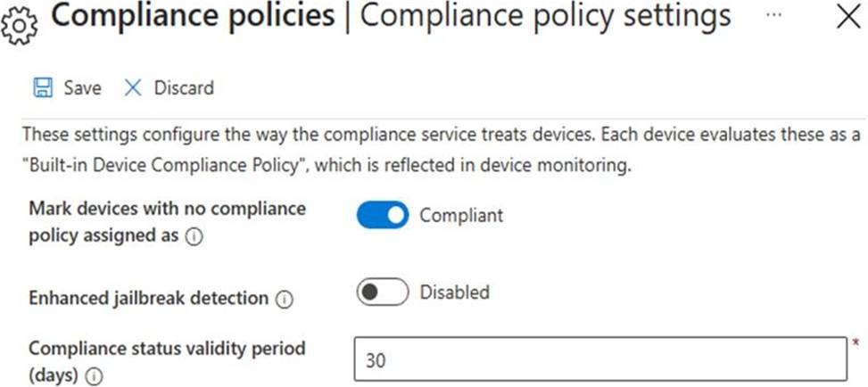Viewport: 868px width, 387px height.
Task: Click the Discard button label
Action: click(184, 87)
